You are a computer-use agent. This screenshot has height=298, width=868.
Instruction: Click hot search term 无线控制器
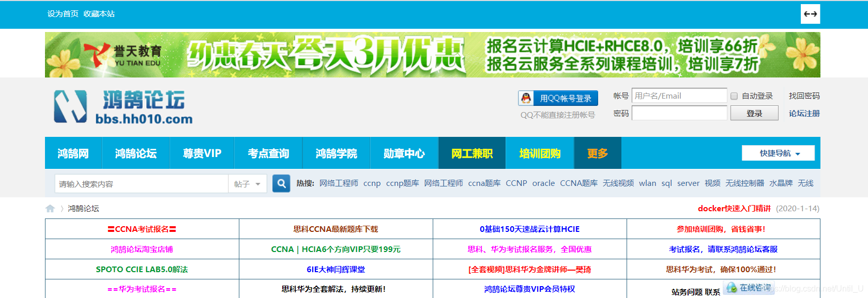(x=744, y=183)
